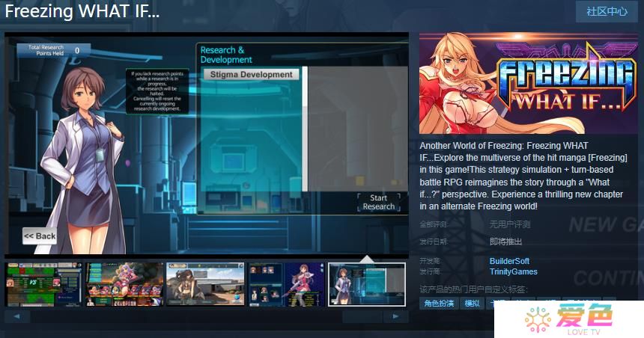Click 'Stigma Development' in the game screenshot
The width and height of the screenshot is (644, 338).
tap(252, 74)
